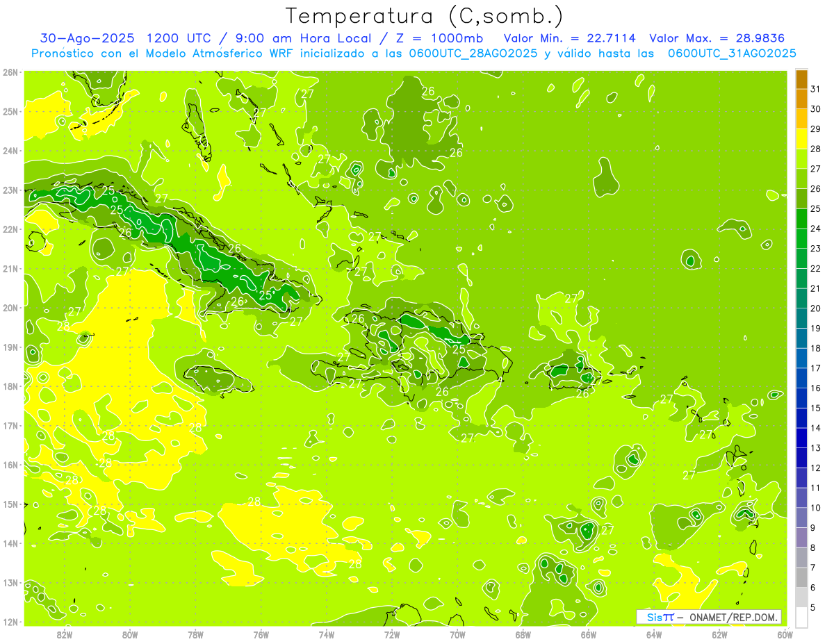
Task: Pick the lime swatch between 27 and 28
Action: point(801,159)
